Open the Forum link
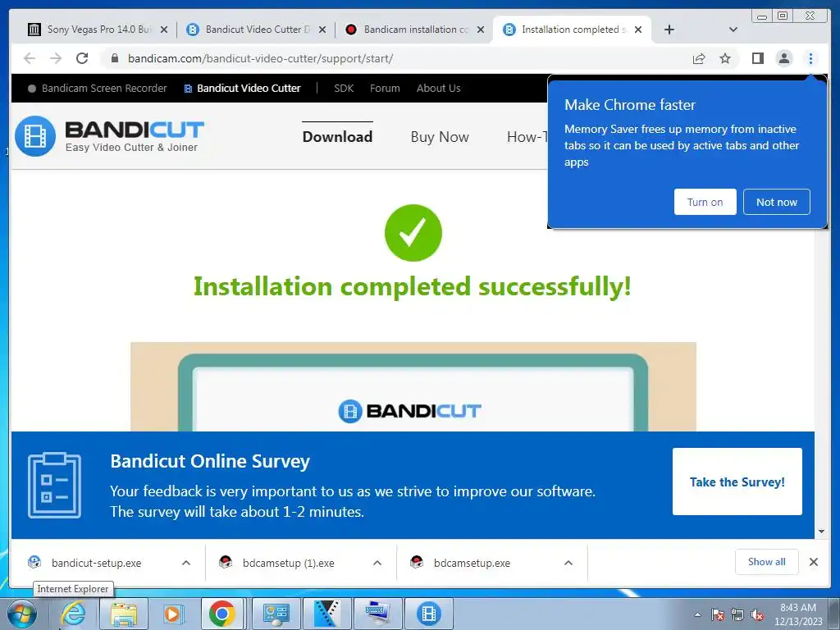Image resolution: width=840 pixels, height=630 pixels. point(385,89)
